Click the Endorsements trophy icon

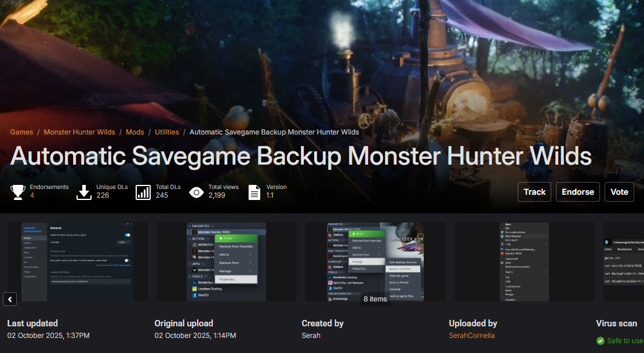[17, 192]
